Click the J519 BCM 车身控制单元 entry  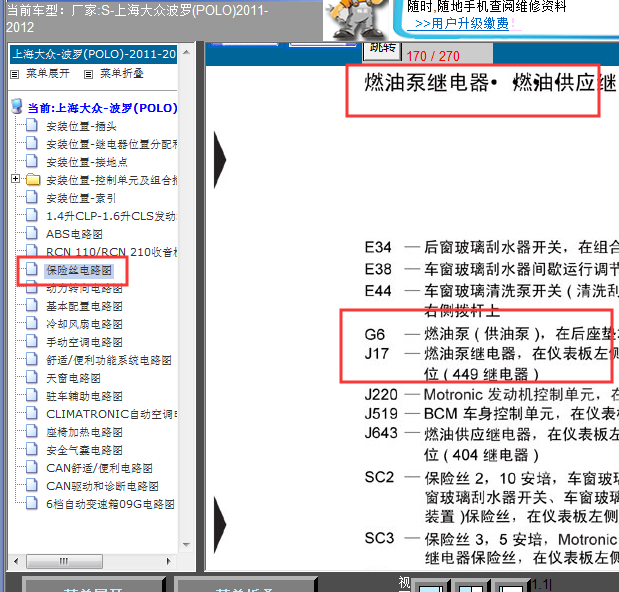(x=491, y=414)
